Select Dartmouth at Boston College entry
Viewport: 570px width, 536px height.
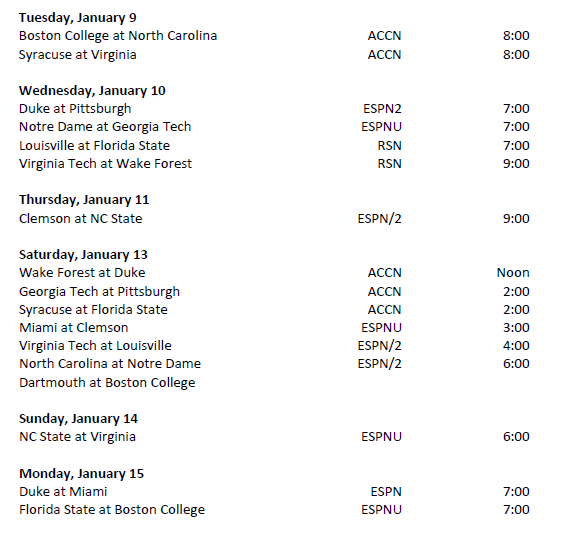coord(107,383)
